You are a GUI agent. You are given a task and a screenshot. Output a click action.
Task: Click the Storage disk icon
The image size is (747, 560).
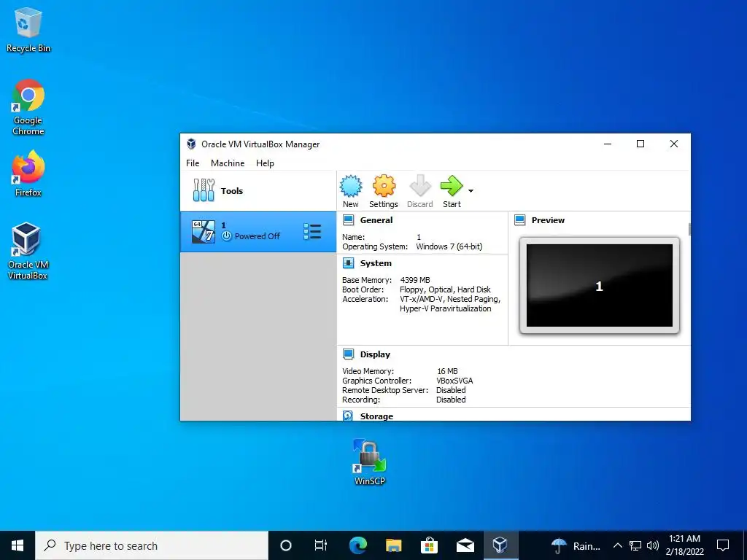348,416
